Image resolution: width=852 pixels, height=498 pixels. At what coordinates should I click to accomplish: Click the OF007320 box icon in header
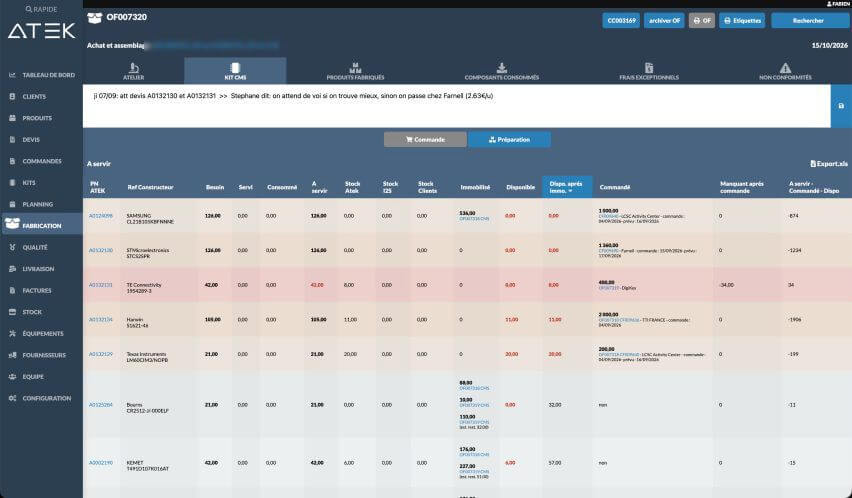[95, 18]
